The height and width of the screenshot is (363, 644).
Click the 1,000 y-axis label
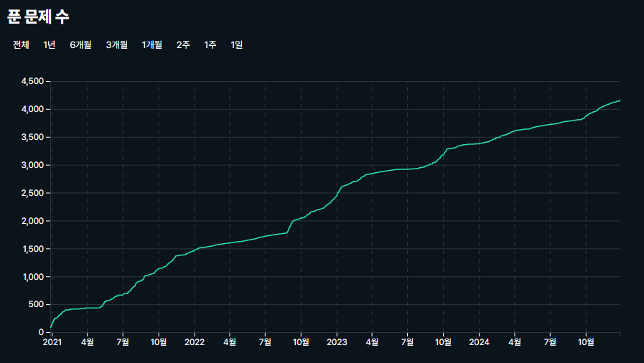point(32,276)
